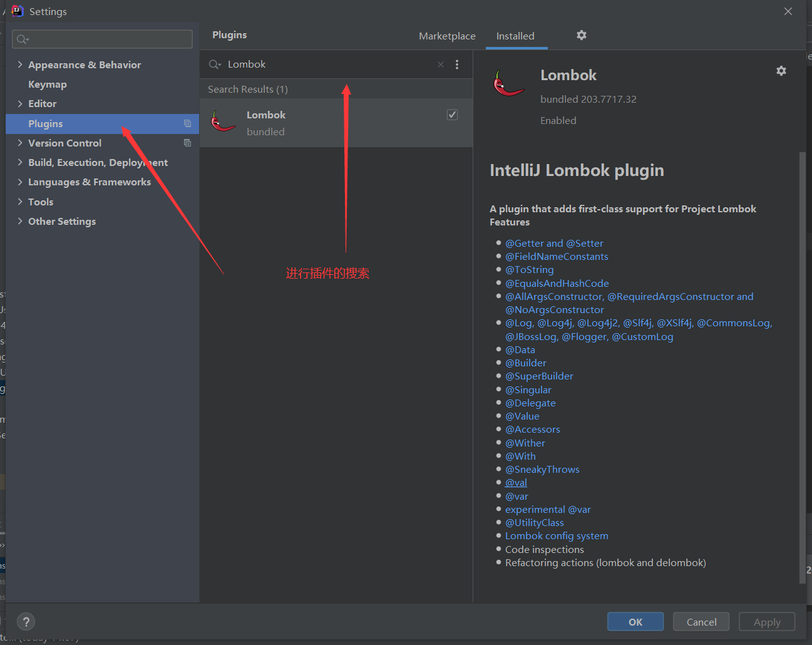Open the @Builder link

526,363
